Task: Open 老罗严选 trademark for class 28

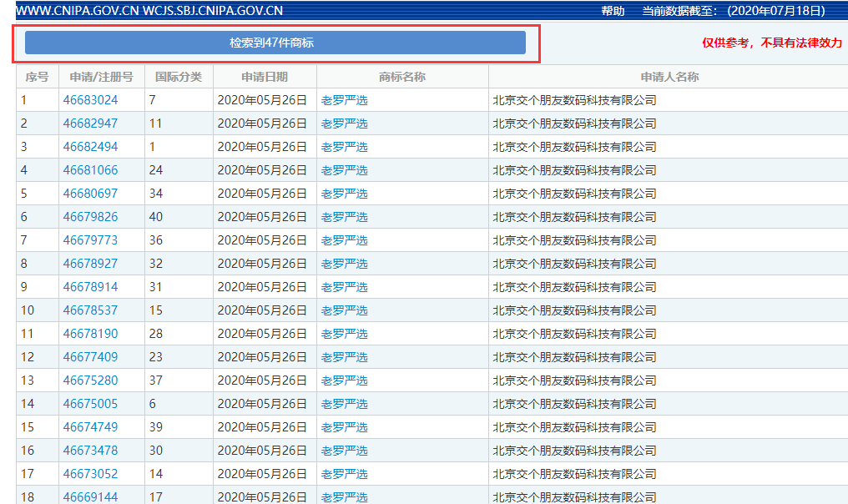Action: (x=345, y=334)
